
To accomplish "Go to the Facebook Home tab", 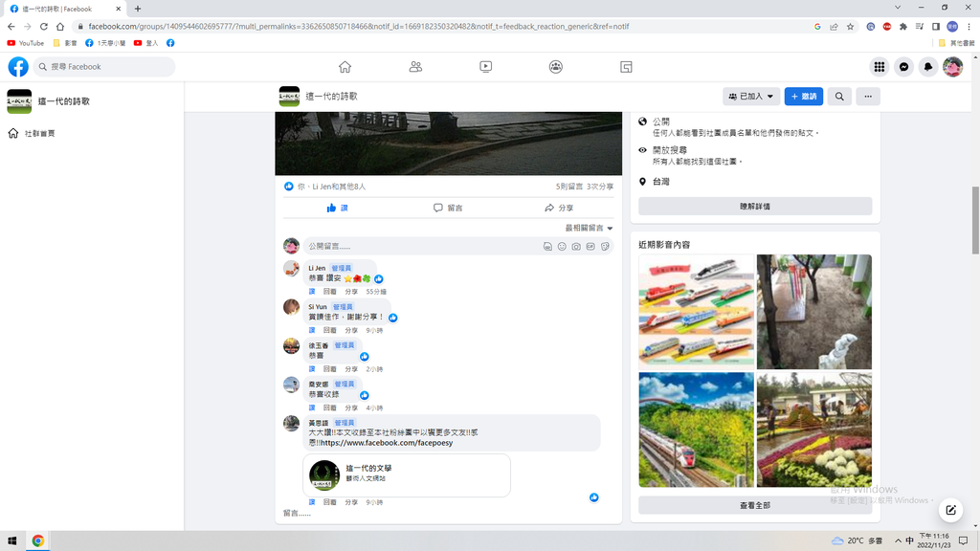I will tap(345, 67).
